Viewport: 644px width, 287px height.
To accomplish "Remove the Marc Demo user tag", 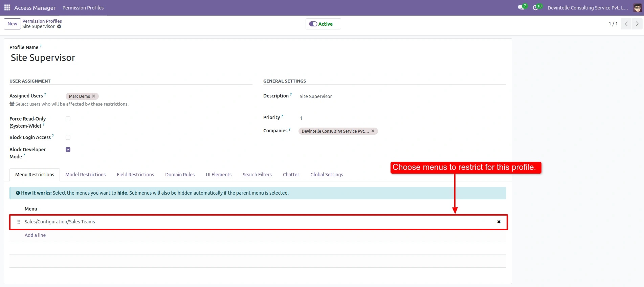I will [x=94, y=96].
